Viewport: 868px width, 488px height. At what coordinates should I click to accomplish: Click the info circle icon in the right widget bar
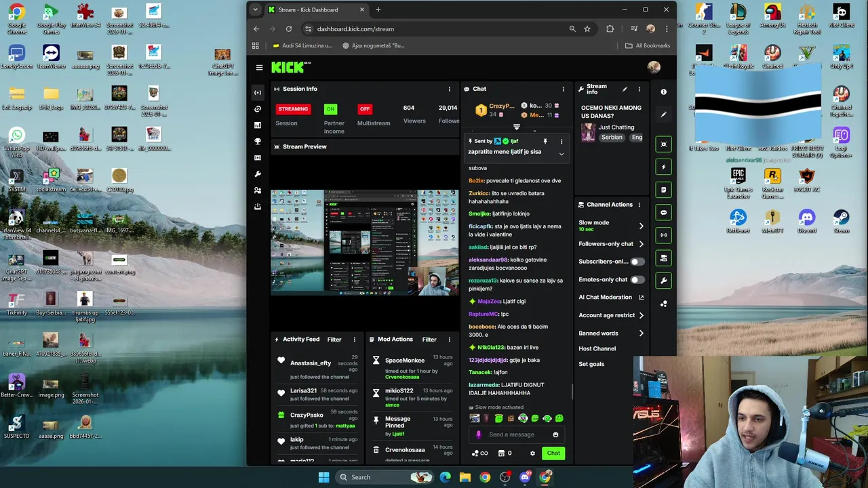tap(663, 92)
